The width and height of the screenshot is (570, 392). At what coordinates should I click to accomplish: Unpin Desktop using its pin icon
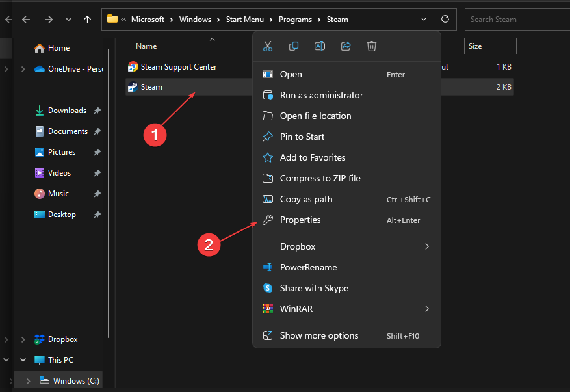[97, 215]
